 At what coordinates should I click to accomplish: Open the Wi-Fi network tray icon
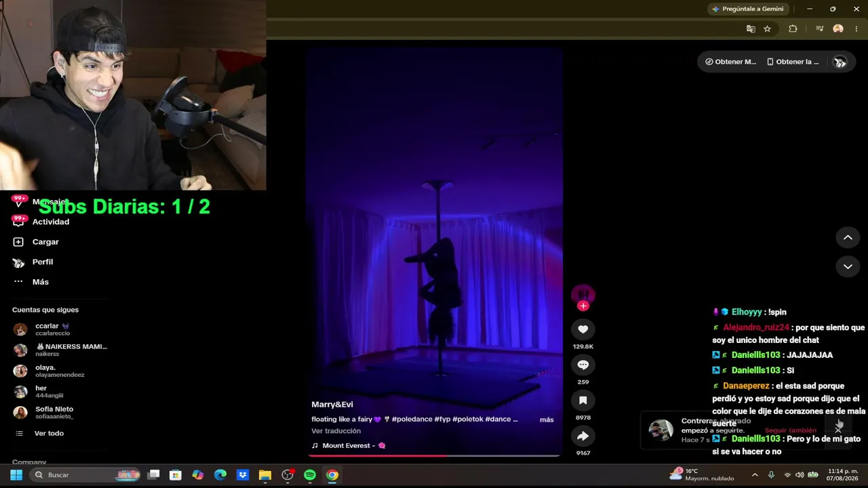(x=787, y=474)
